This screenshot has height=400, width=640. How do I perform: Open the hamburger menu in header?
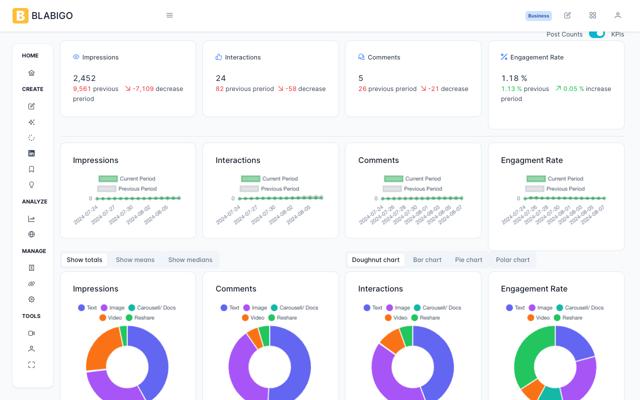pyautogui.click(x=169, y=16)
